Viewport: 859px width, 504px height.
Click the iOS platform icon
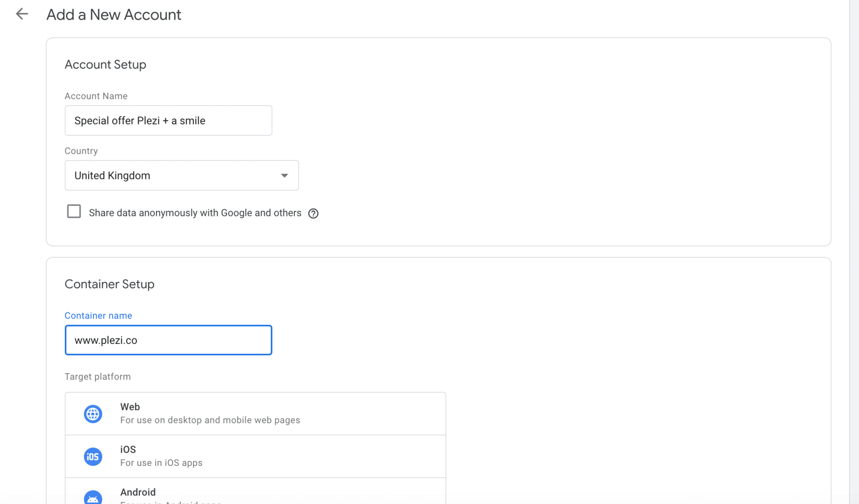coord(93,457)
